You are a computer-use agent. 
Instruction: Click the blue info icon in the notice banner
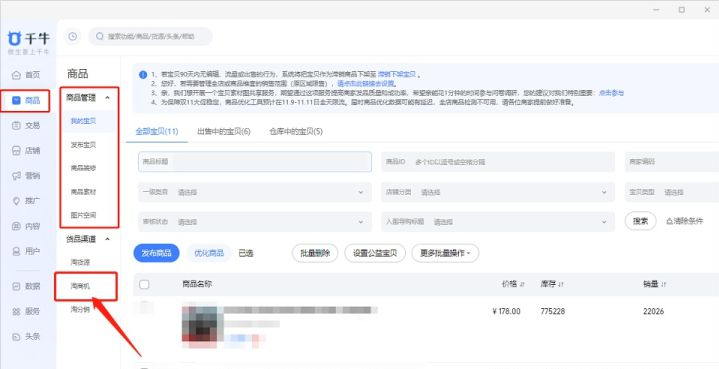143,75
